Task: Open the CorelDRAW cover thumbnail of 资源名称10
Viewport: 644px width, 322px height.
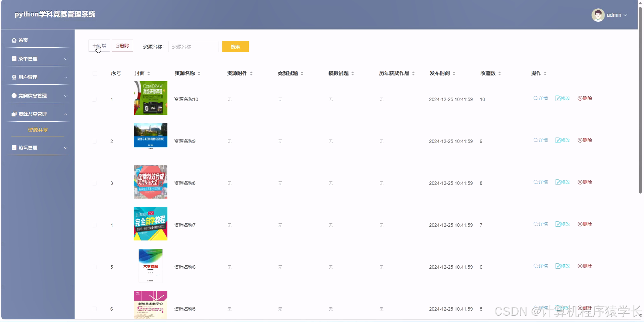Action: pos(151,98)
